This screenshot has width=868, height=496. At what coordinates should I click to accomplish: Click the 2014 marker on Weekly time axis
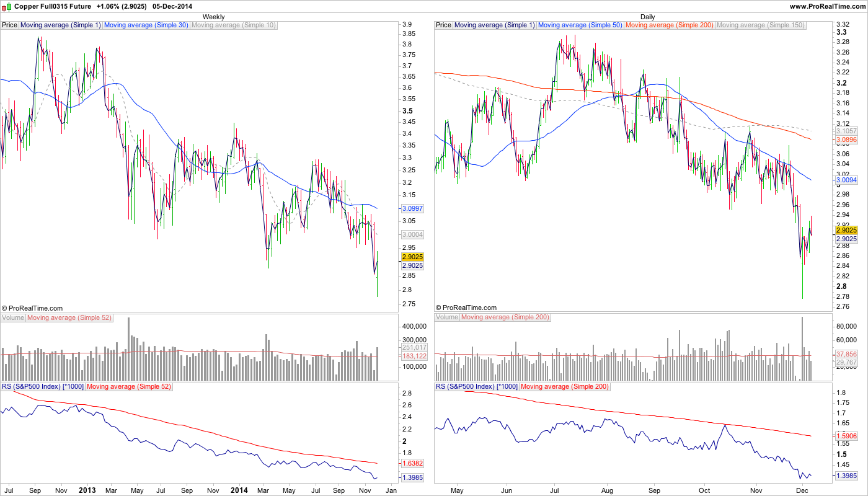point(239,490)
